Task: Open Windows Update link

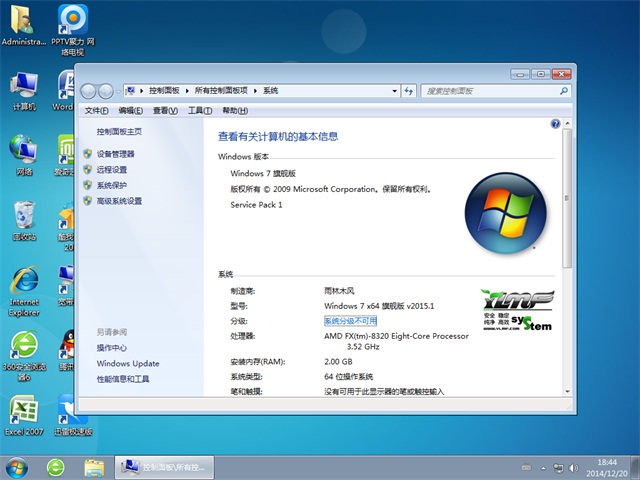Action: (128, 363)
